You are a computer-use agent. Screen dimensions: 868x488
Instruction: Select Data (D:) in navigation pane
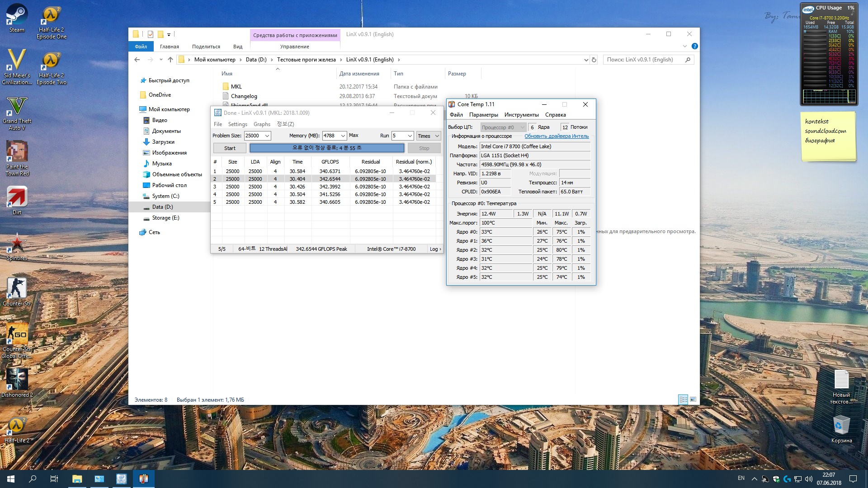(x=162, y=207)
